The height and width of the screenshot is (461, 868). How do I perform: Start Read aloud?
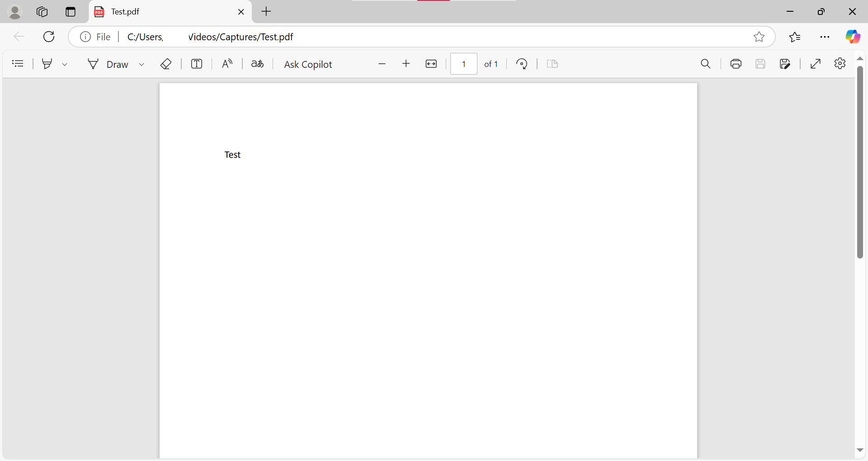pyautogui.click(x=227, y=64)
